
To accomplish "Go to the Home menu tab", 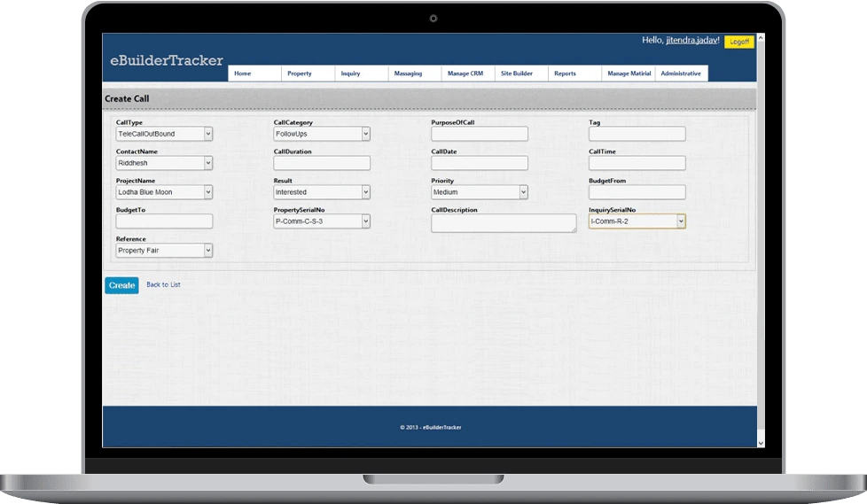I will click(x=243, y=74).
